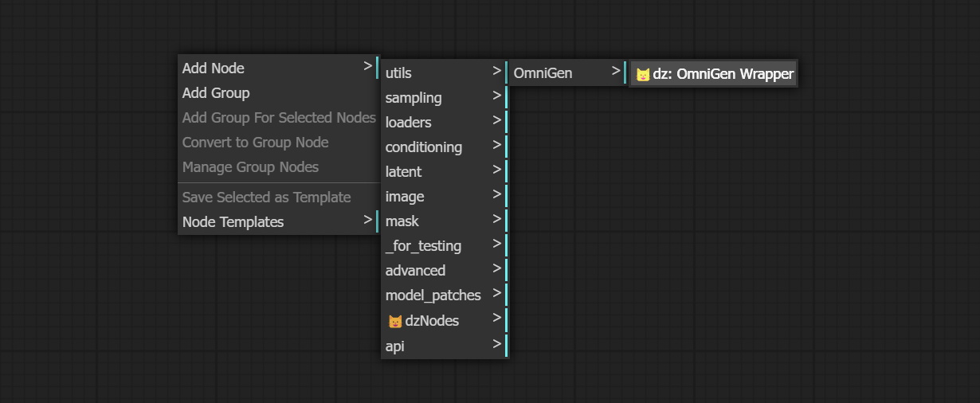The height and width of the screenshot is (403, 980).
Task: Click the arrow beside utils
Action: click(497, 71)
